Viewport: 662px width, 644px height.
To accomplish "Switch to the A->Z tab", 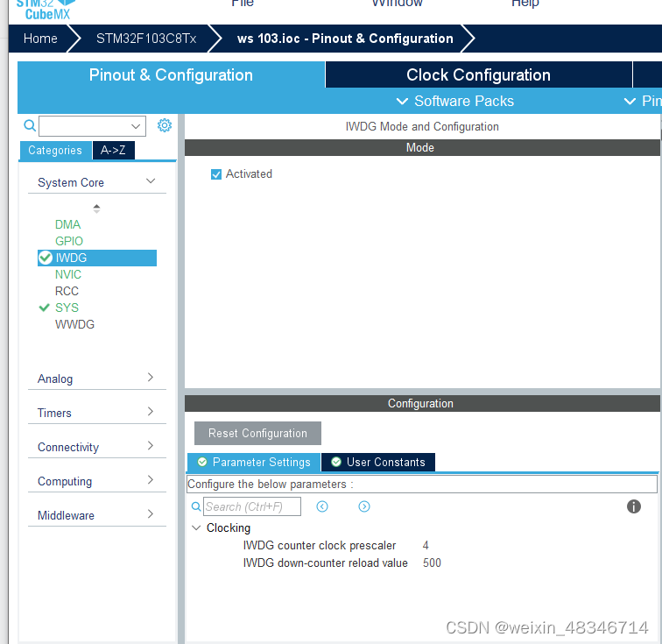I will tap(113, 150).
